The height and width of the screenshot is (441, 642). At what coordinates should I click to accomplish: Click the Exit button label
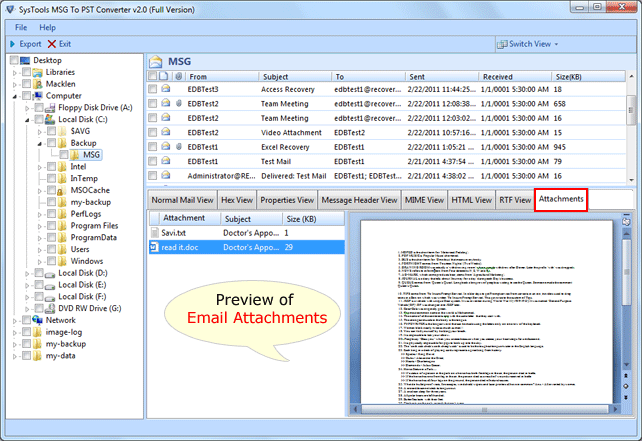tap(65, 44)
